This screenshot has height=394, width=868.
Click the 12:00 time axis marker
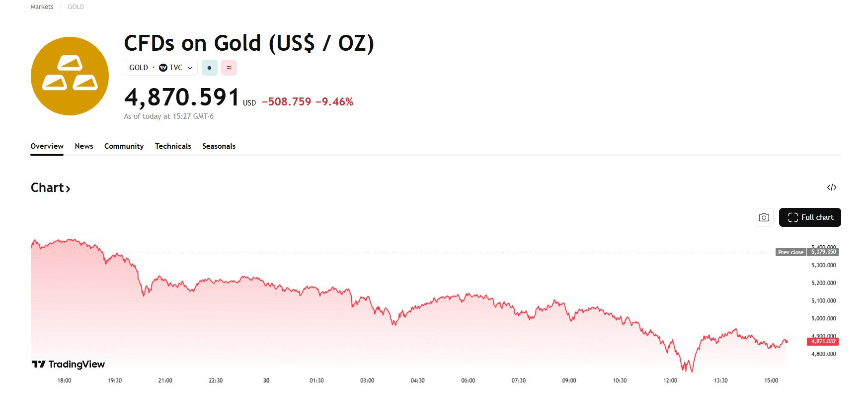[x=670, y=381]
